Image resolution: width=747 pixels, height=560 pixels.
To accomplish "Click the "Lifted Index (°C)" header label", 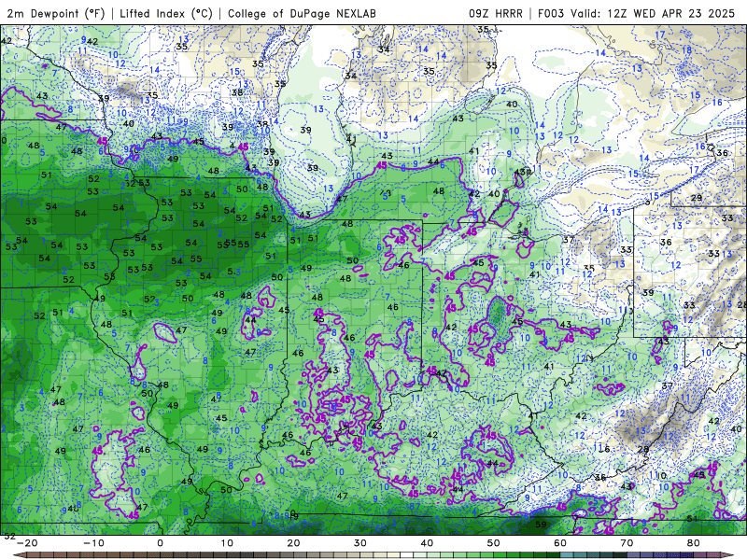I will coord(166,13).
